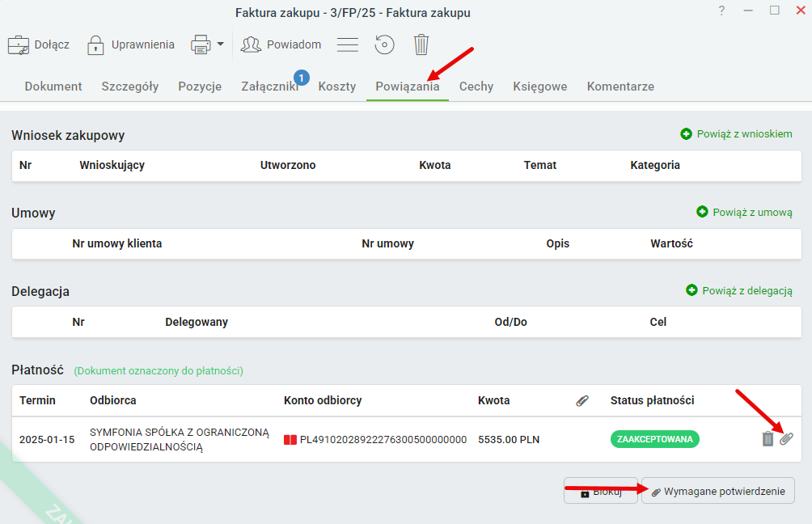Switch to the Dokument tab
The width and height of the screenshot is (812, 524).
coord(53,87)
